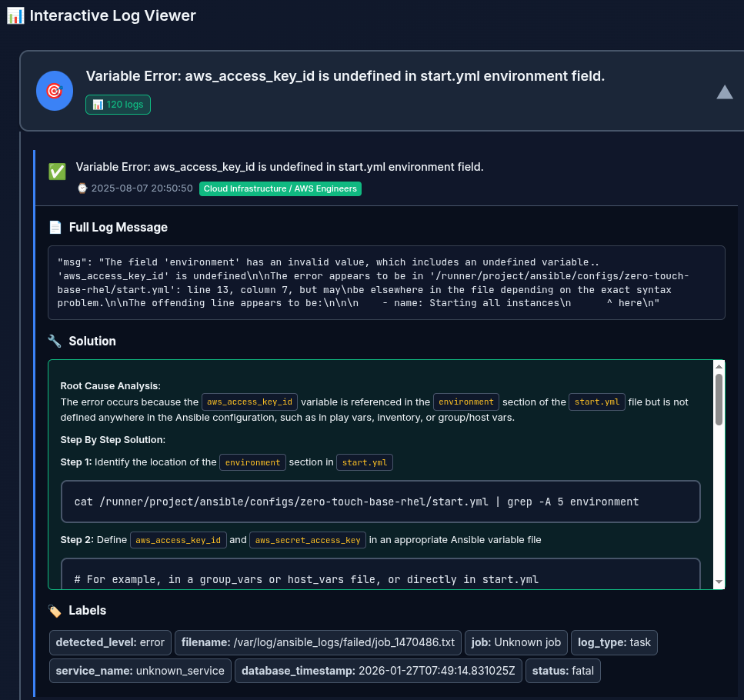Click the status: fatal label chip
744x700 pixels.
click(562, 671)
